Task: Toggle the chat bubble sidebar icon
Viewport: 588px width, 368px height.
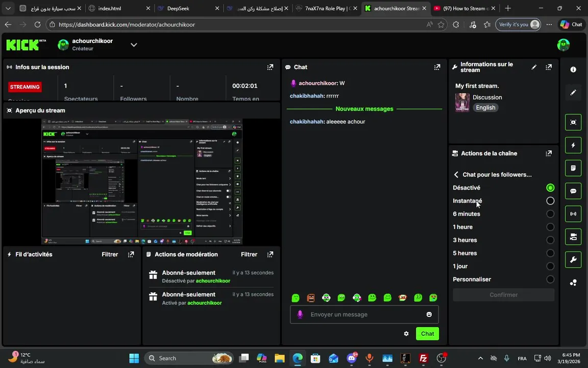Action: [573, 191]
